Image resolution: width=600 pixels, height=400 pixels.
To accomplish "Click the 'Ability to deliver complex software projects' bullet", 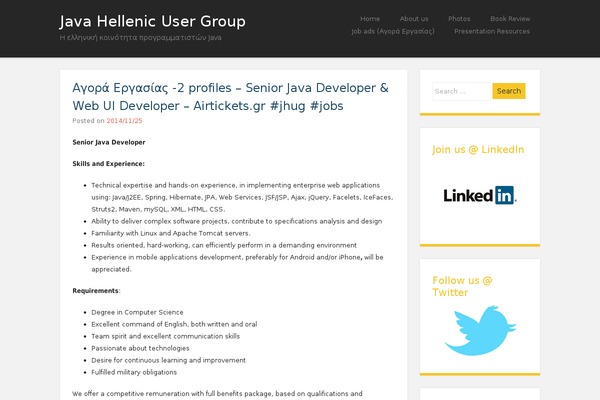I will pyautogui.click(x=236, y=221).
